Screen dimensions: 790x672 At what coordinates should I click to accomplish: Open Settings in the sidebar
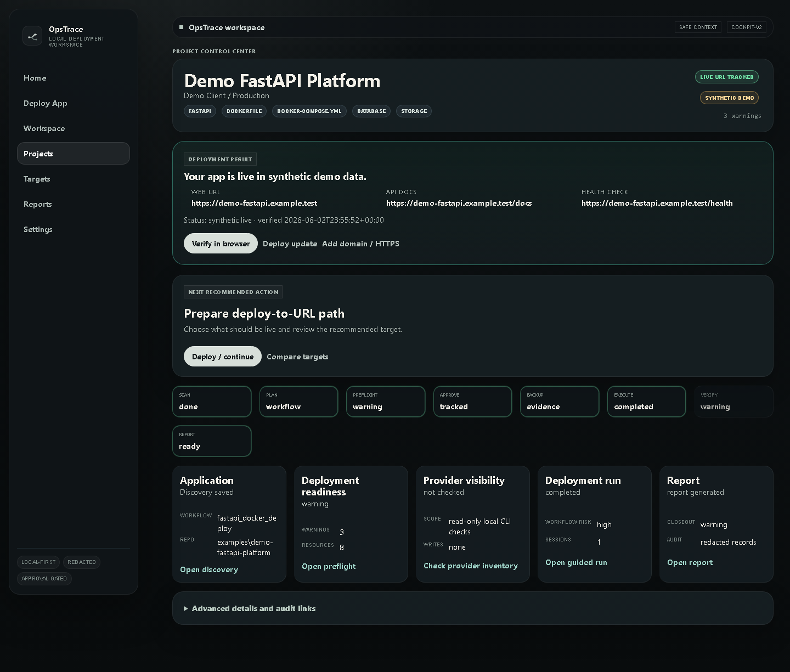point(74,229)
